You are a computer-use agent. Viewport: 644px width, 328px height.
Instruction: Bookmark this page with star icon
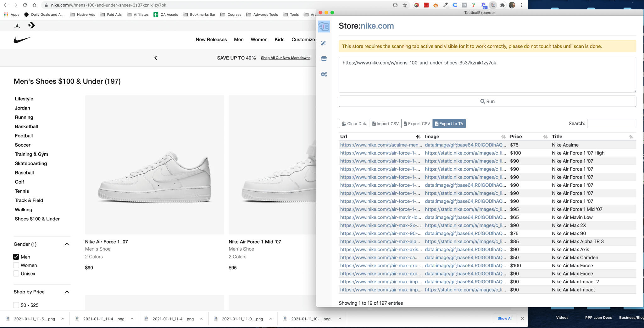[405, 5]
